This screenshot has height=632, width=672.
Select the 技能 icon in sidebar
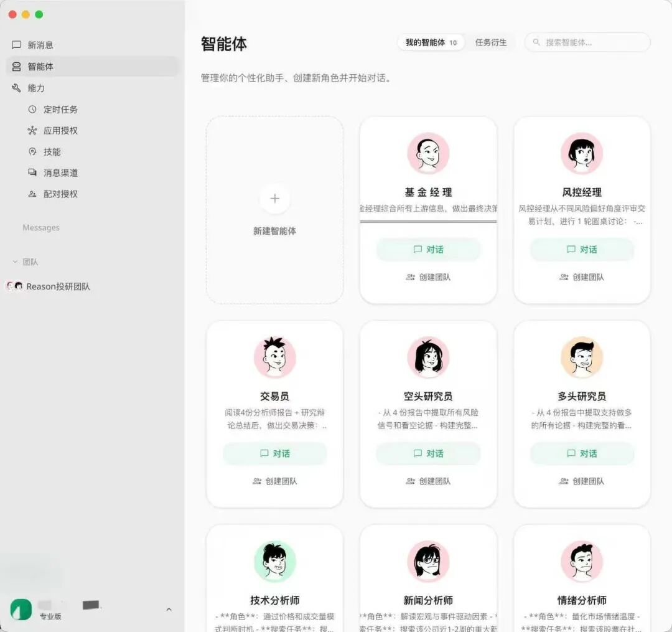[32, 151]
